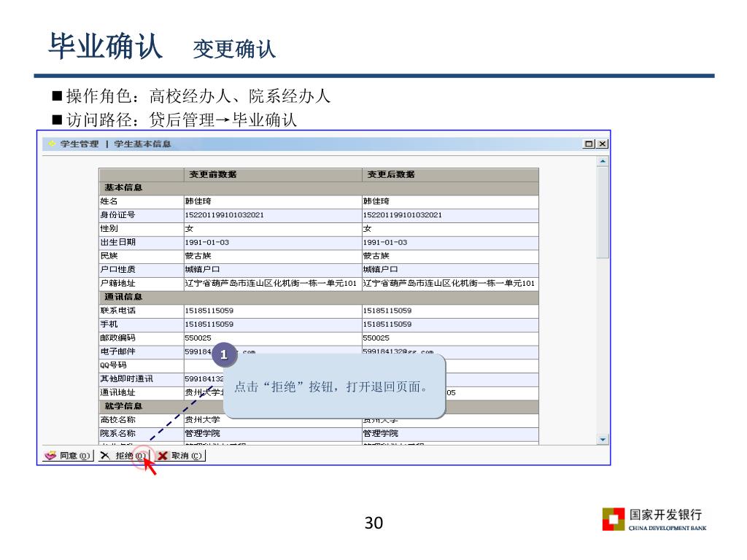The image size is (747, 560).
Task: Click the 通讯信息 section header
Action: [x=123, y=297]
